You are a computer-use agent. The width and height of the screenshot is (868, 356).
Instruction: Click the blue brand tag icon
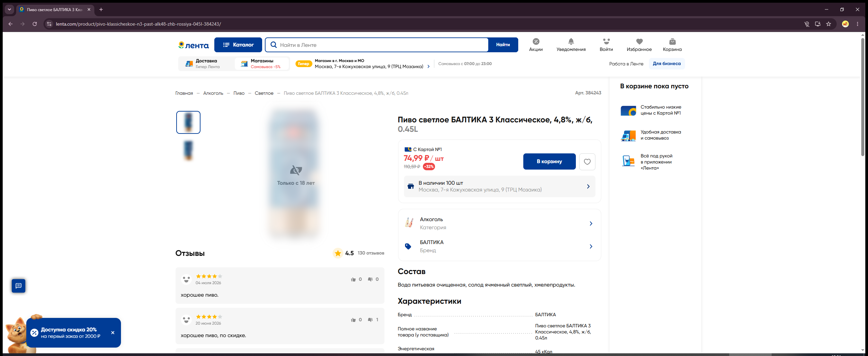pos(408,246)
